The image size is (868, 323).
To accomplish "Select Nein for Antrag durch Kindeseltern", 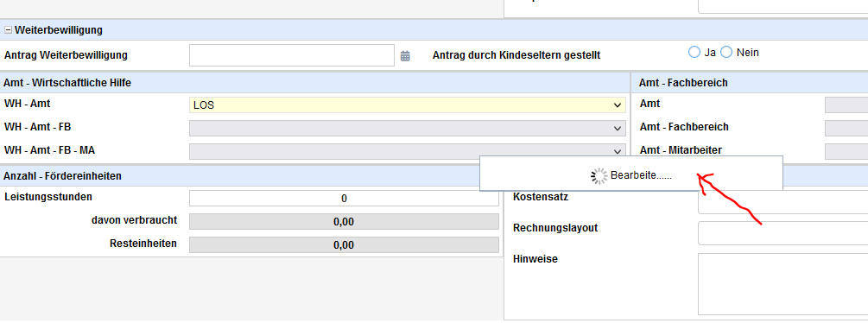I will [x=726, y=52].
